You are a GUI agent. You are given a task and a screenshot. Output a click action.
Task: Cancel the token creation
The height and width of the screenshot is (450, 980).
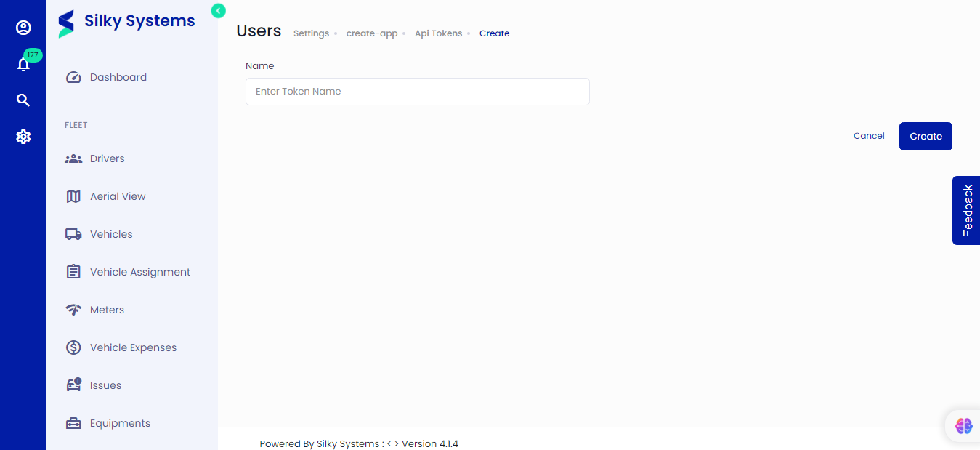point(869,136)
